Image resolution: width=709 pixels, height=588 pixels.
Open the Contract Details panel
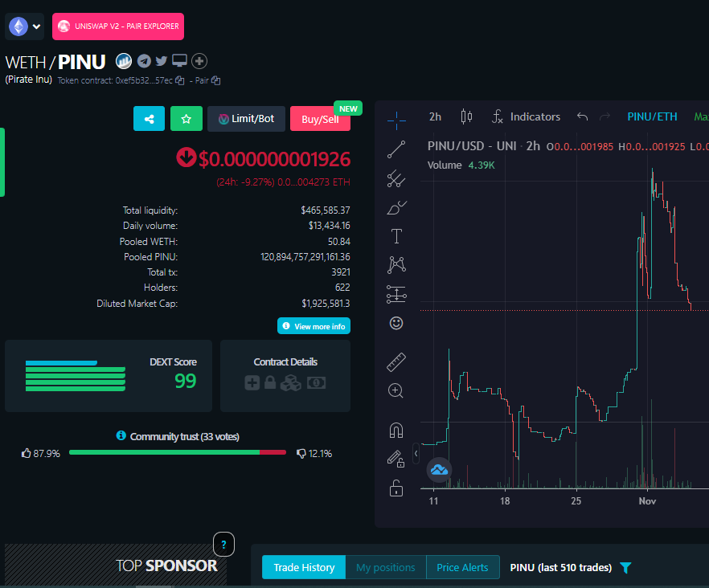point(285,376)
